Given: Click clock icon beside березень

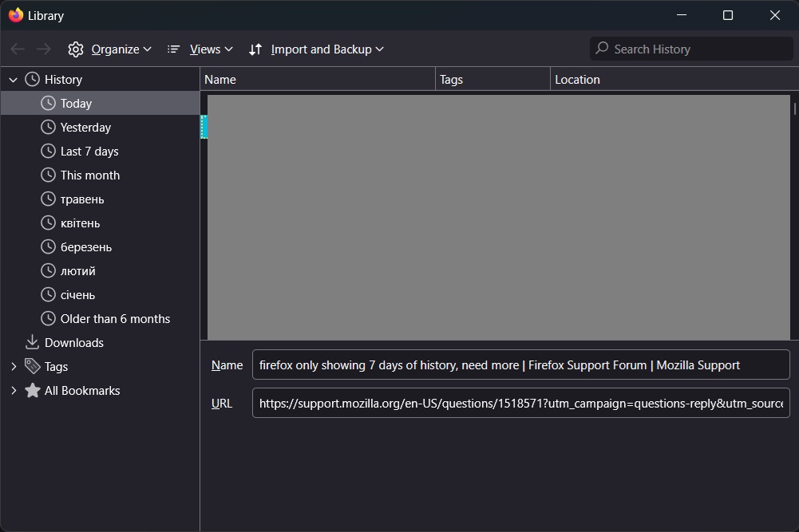Looking at the screenshot, I should (x=48, y=246).
